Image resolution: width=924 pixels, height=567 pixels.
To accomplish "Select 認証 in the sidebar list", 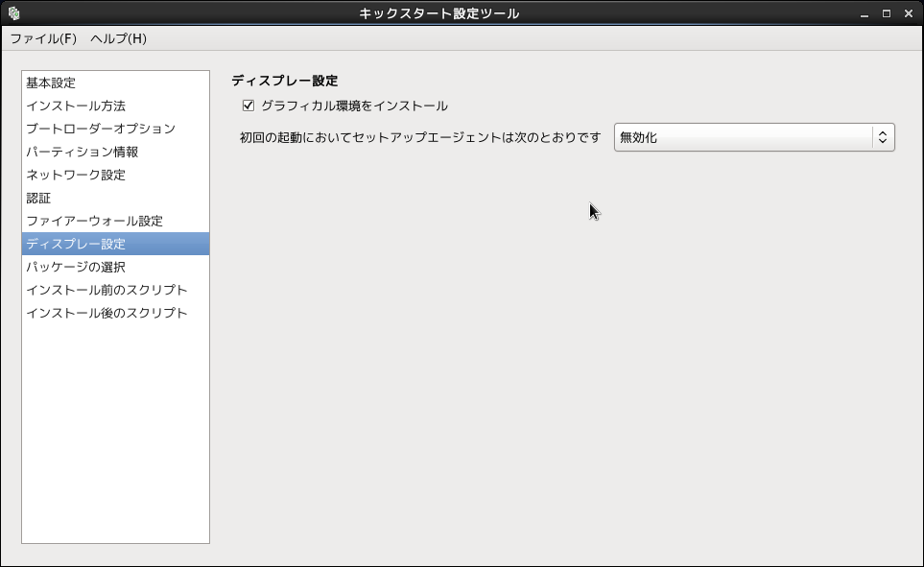I will [38, 198].
